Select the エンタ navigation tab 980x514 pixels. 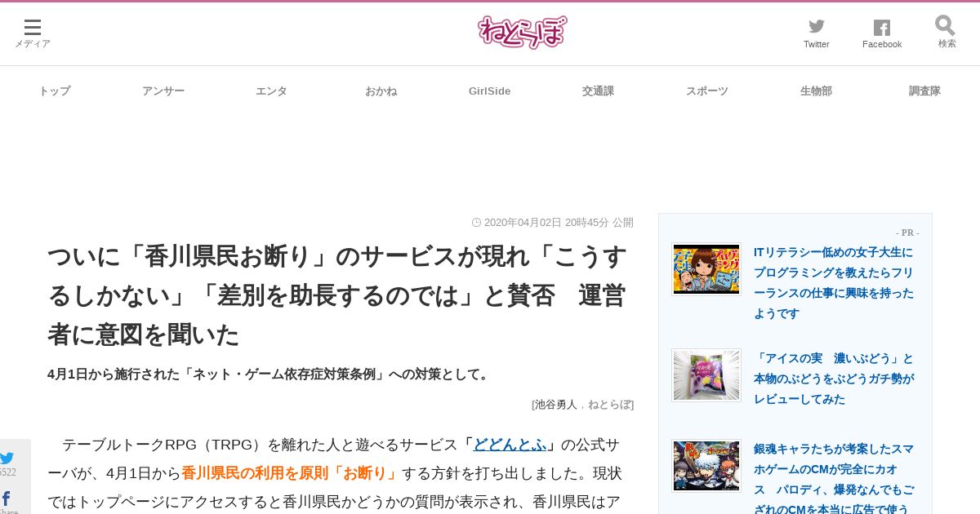coord(271,91)
